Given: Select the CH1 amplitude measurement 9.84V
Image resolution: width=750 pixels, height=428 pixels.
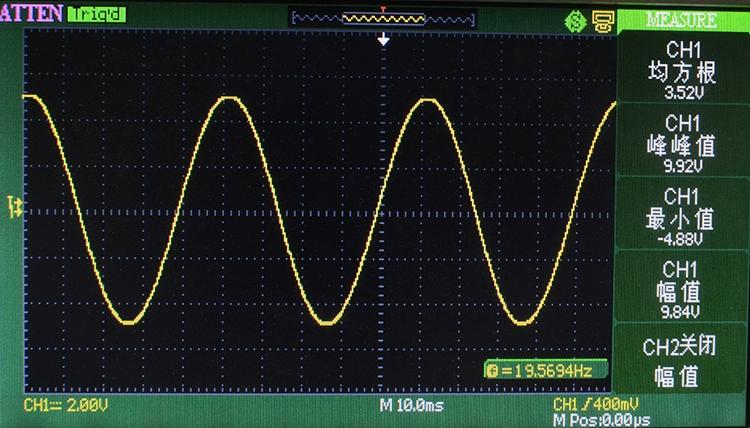Looking at the screenshot, I should [681, 290].
